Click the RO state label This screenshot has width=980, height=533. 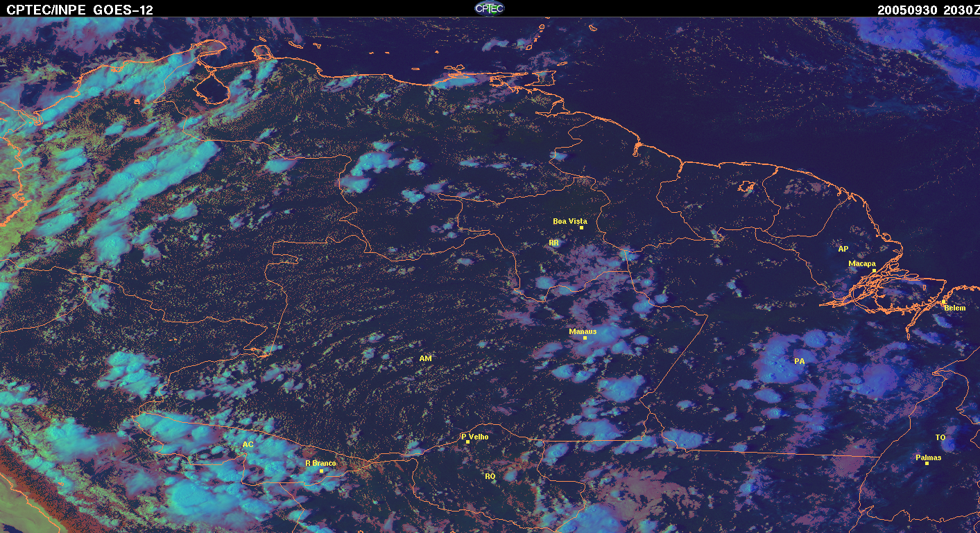[490, 476]
